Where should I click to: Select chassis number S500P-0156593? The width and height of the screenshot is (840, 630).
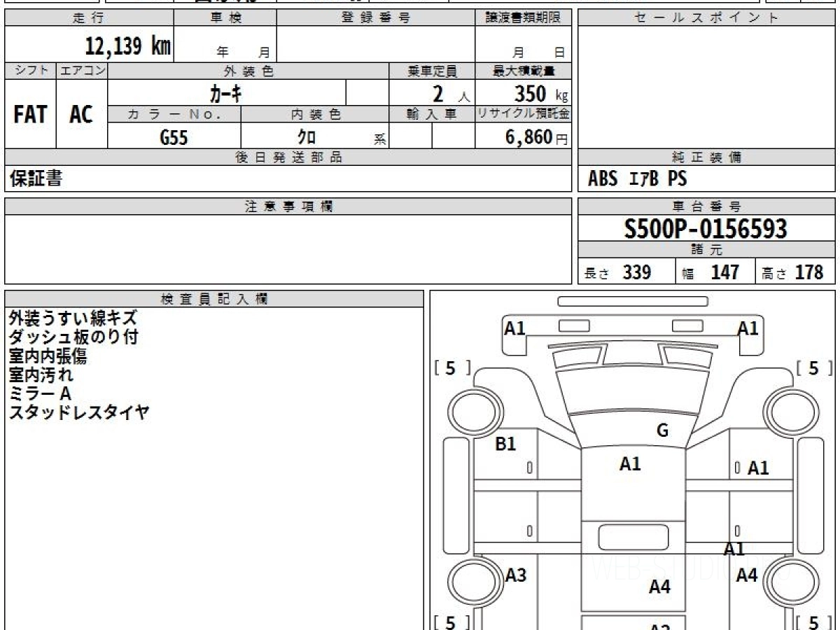pyautogui.click(x=706, y=229)
